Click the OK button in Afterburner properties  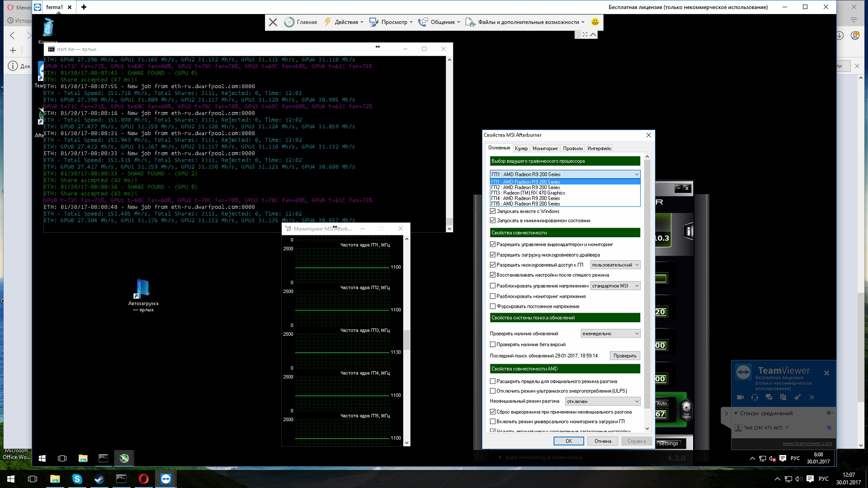pyautogui.click(x=569, y=441)
